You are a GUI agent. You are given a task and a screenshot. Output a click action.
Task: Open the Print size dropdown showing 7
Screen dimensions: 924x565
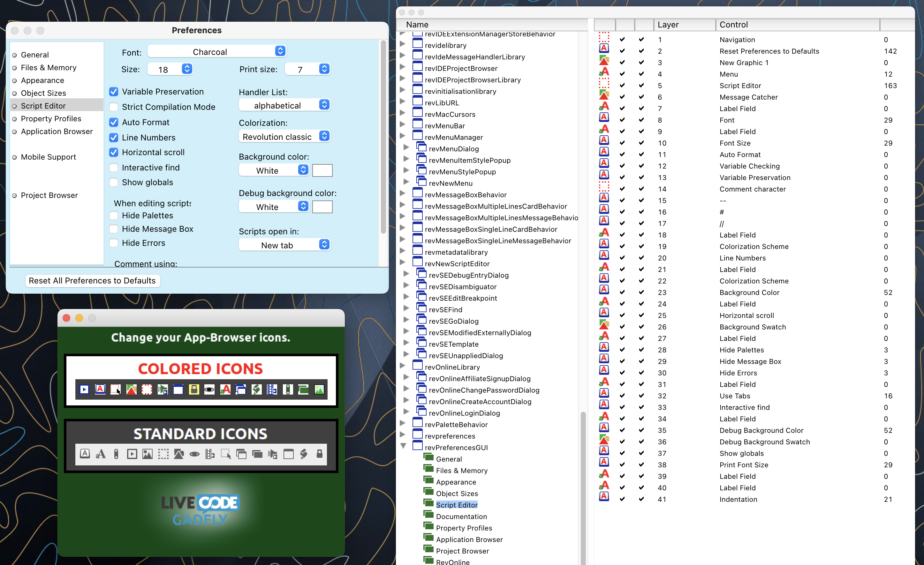pos(307,69)
